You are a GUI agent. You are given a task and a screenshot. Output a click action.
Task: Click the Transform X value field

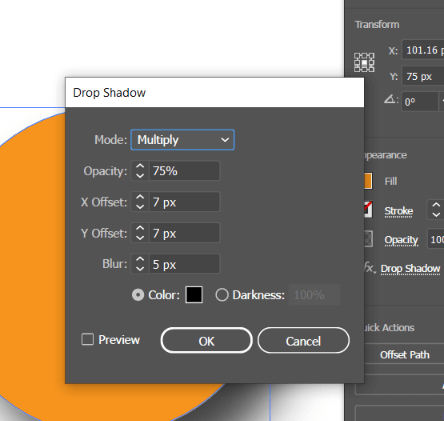pos(423,50)
